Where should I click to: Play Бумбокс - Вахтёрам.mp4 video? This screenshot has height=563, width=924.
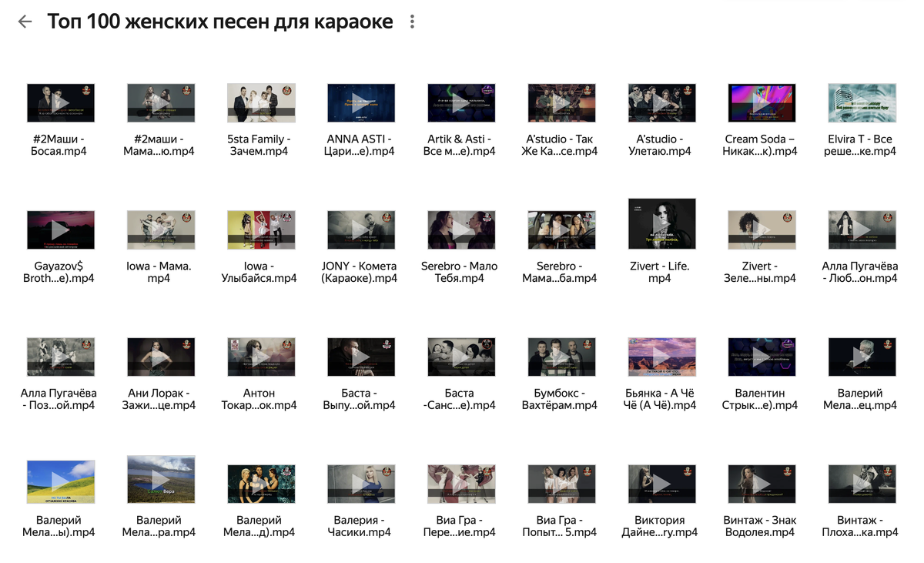[x=561, y=357]
